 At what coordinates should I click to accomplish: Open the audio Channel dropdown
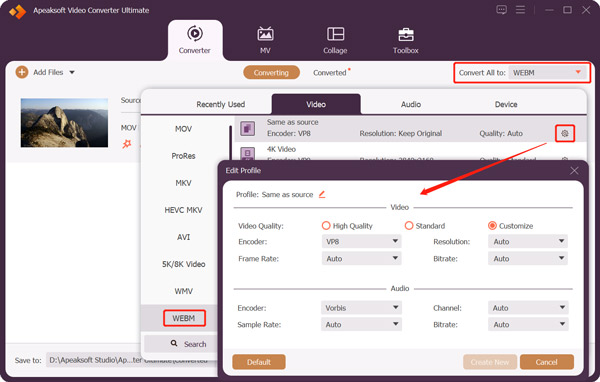click(x=528, y=308)
